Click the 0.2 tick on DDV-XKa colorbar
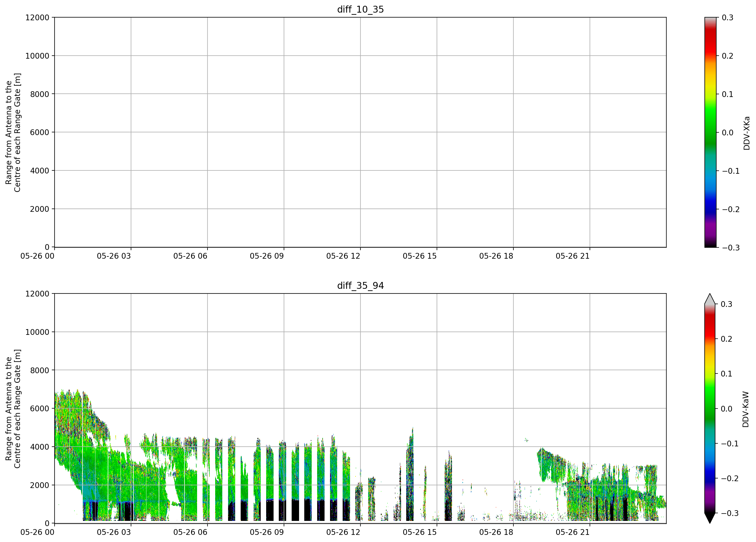Image resolution: width=756 pixels, height=542 pixels. pyautogui.click(x=728, y=56)
